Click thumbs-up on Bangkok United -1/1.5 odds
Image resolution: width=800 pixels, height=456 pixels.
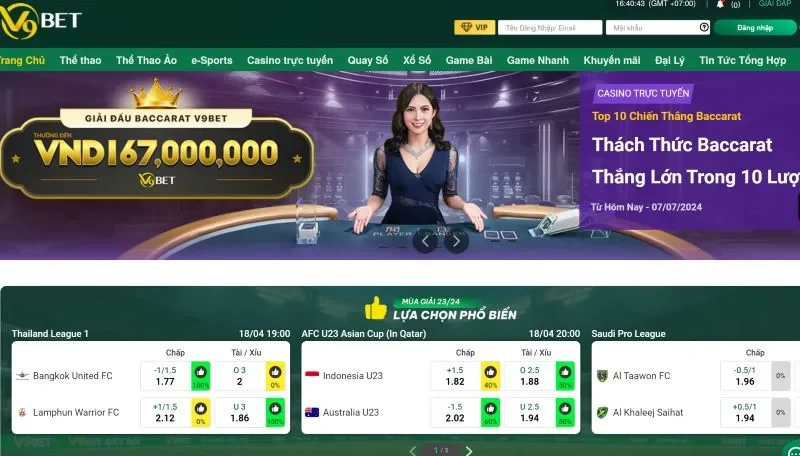(201, 376)
